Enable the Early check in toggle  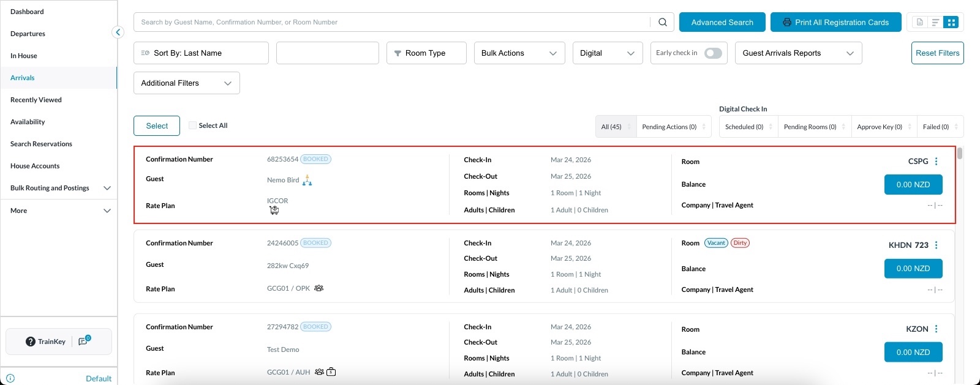pos(712,53)
